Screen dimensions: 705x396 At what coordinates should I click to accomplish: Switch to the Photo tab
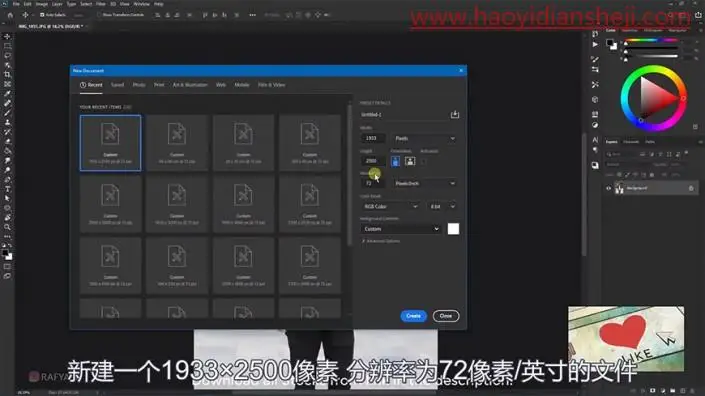139,85
